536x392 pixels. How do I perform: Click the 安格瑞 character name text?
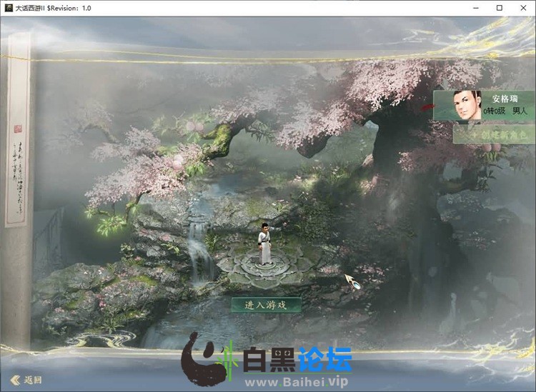click(x=505, y=99)
